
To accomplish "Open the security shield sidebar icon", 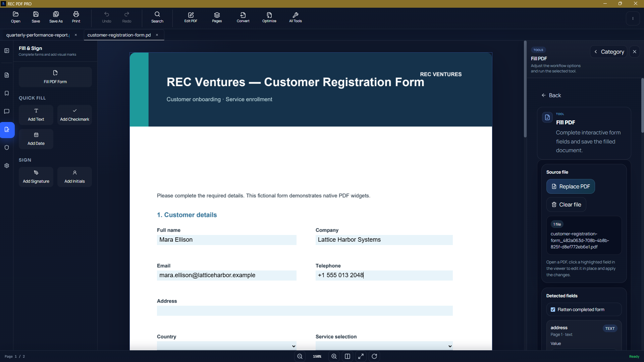I will click(7, 147).
